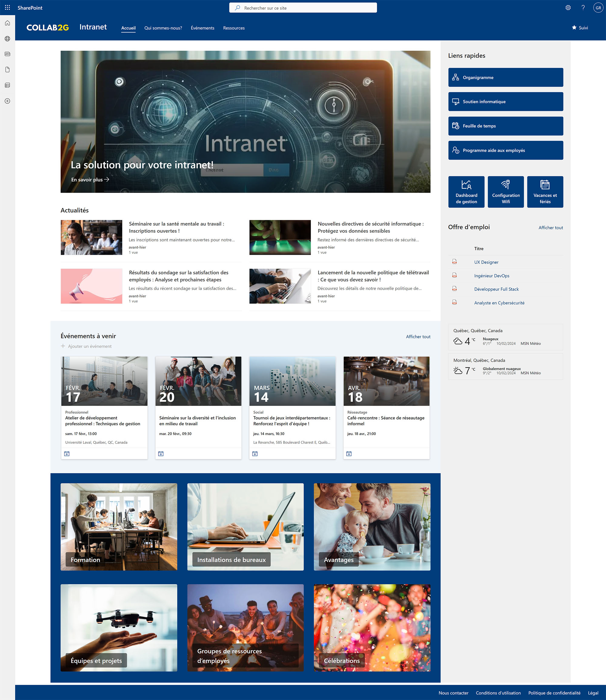
Task: Click the Organigramme org chart icon
Action: click(x=455, y=78)
